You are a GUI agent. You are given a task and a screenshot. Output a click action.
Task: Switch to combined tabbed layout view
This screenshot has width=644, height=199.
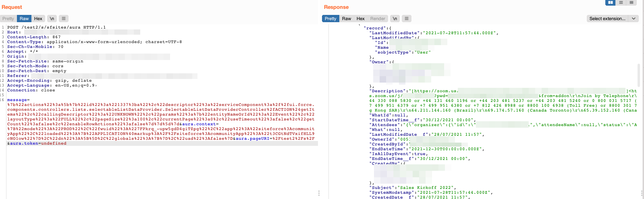632,2
